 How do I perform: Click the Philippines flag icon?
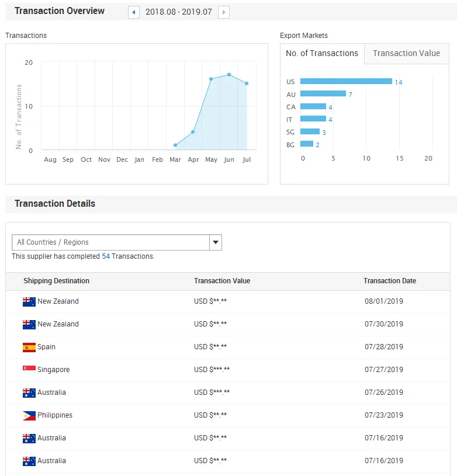[x=29, y=416]
